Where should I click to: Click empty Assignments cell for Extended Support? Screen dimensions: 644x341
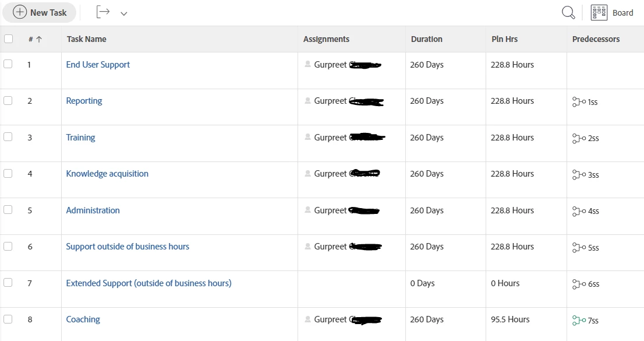pos(352,289)
